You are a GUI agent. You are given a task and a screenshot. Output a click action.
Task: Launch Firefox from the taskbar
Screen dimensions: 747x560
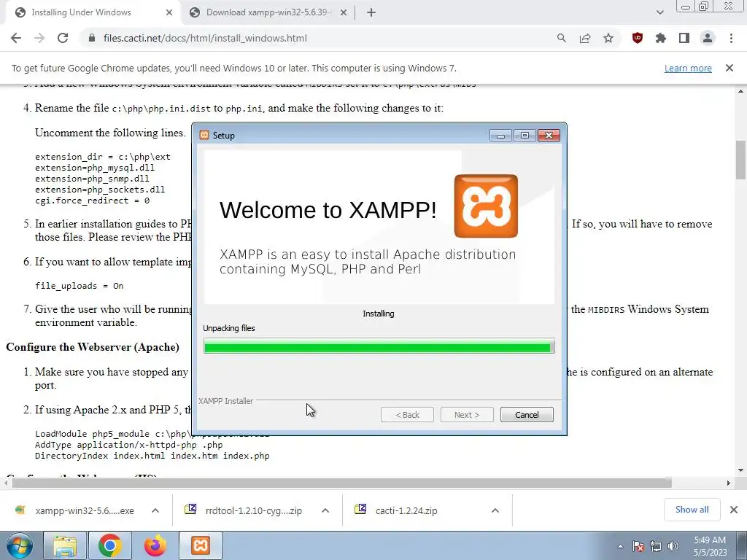155,545
